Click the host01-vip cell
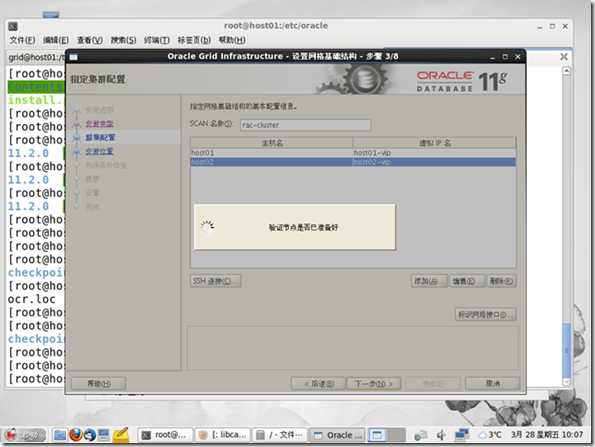This screenshot has width=595, height=447. pyautogui.click(x=434, y=153)
